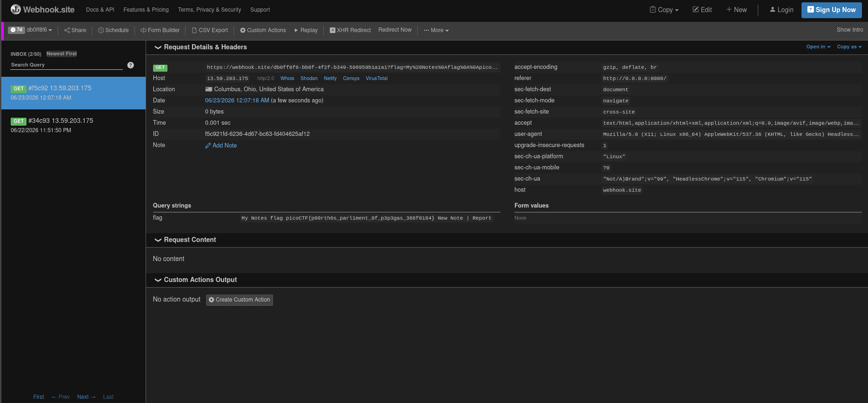
Task: Open Features & Pricing page
Action: pos(146,10)
